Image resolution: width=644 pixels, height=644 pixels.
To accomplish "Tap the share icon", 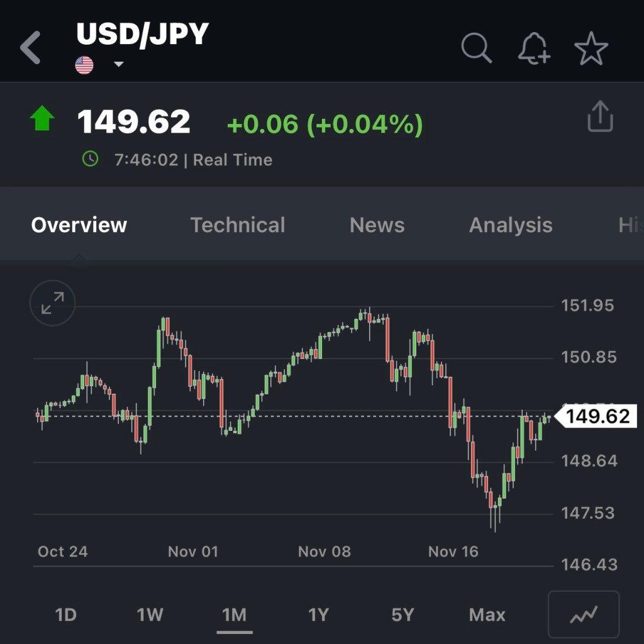I will point(600,116).
